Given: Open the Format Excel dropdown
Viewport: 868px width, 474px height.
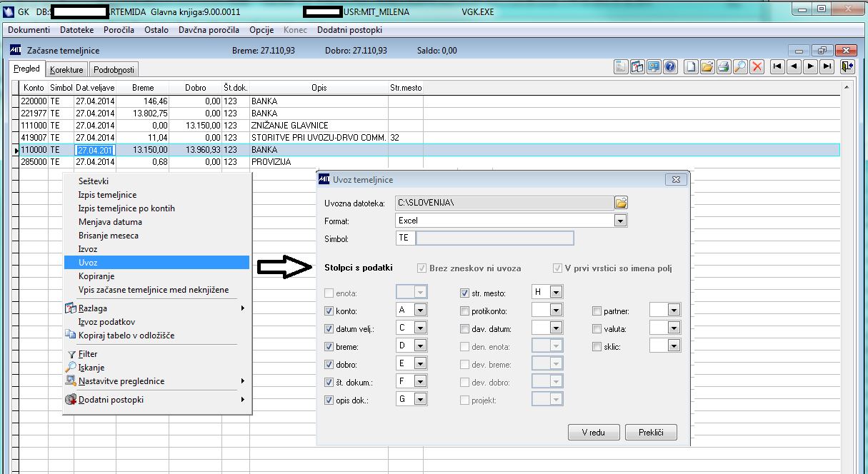Looking at the screenshot, I should point(620,221).
